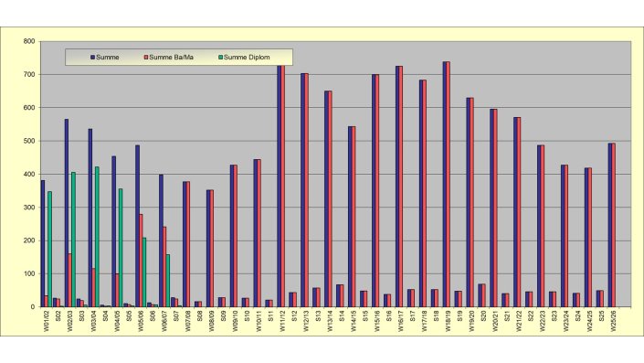Select the red Ba/Ma bar for W25/26
The image size is (644, 363).
pyautogui.click(x=613, y=225)
